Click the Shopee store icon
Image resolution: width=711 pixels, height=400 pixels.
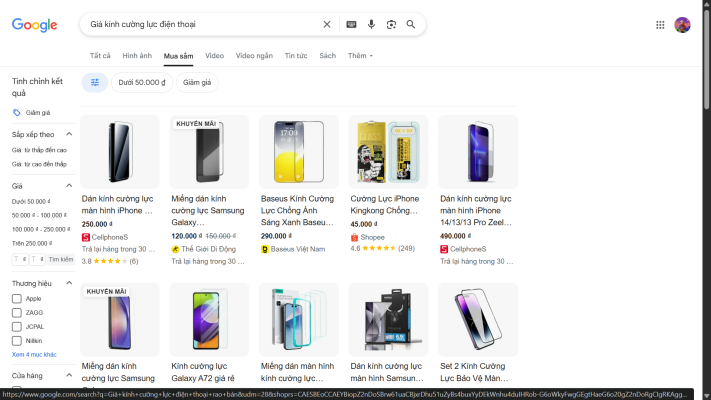[x=354, y=237]
